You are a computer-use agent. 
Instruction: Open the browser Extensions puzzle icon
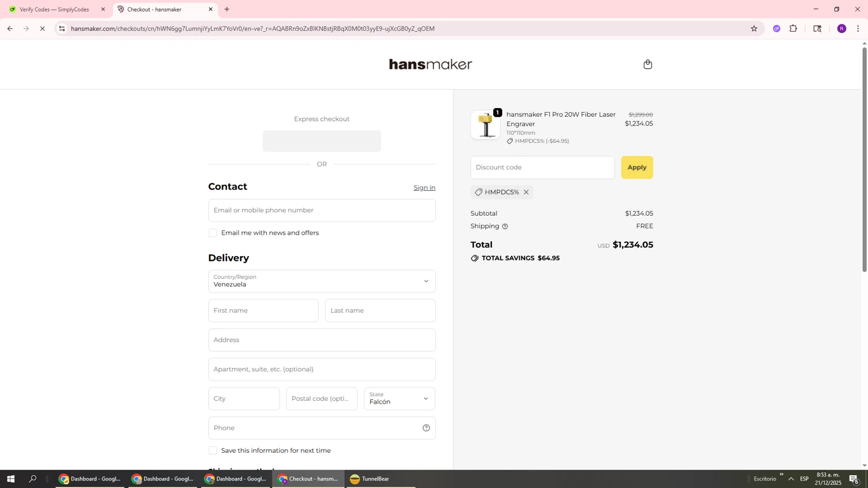coord(793,28)
